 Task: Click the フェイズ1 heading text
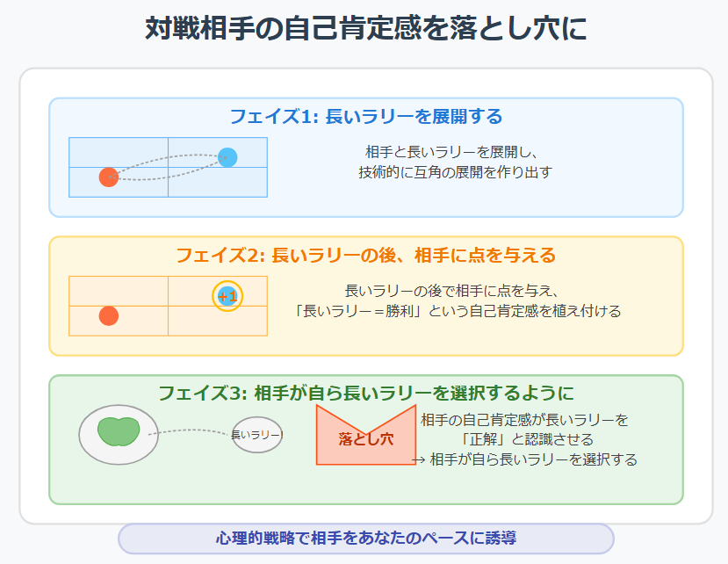click(366, 116)
